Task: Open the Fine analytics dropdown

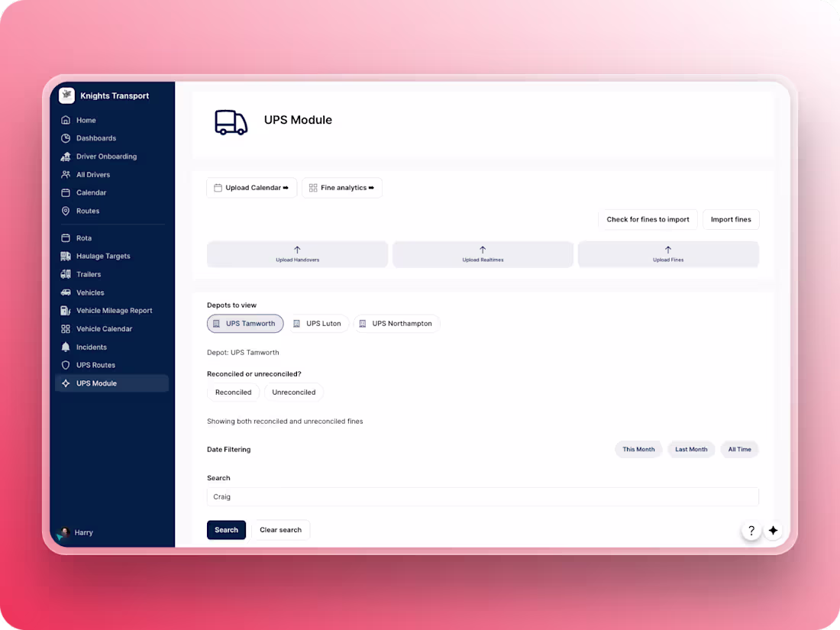Action: click(342, 187)
